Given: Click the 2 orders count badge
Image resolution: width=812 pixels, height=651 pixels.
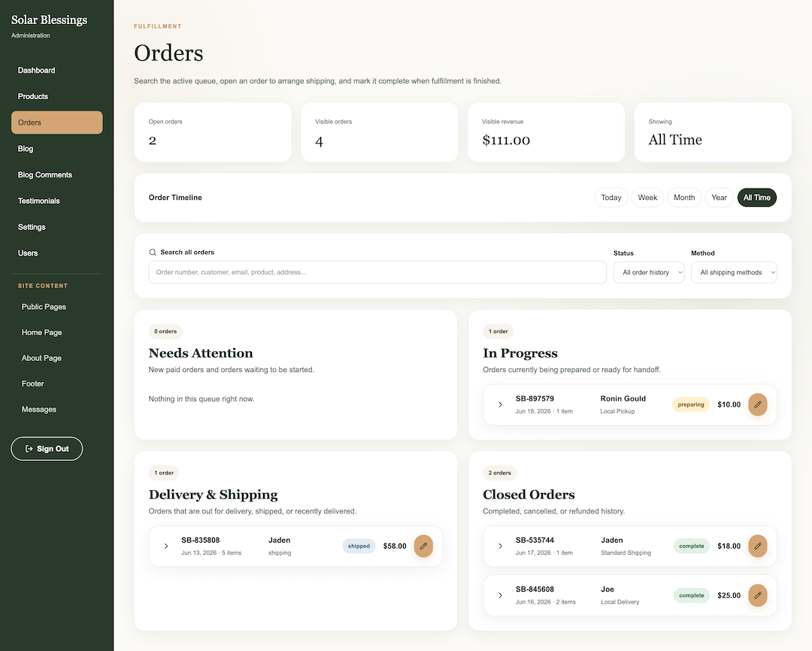Looking at the screenshot, I should (499, 473).
